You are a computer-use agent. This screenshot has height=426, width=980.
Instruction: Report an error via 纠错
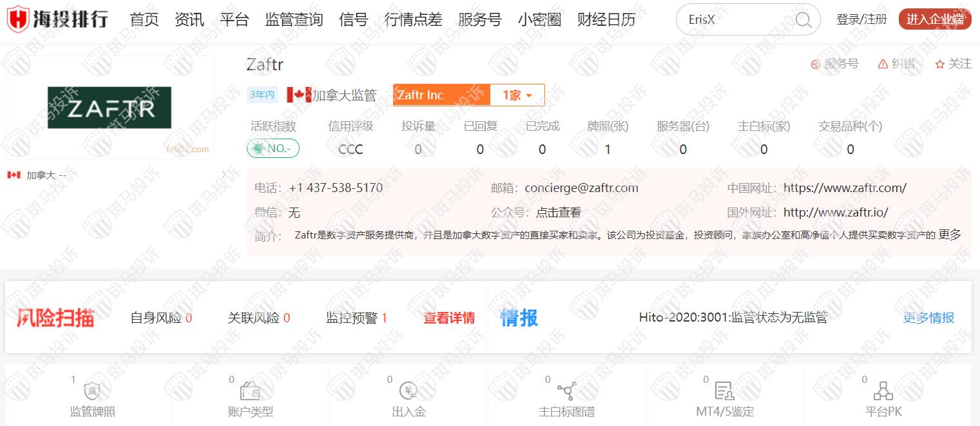coord(896,64)
